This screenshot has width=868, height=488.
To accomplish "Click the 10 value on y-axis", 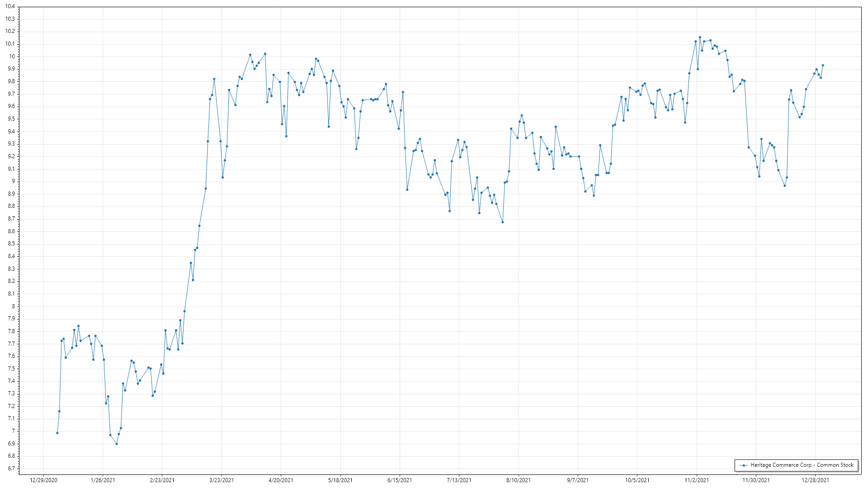I will tap(12, 56).
